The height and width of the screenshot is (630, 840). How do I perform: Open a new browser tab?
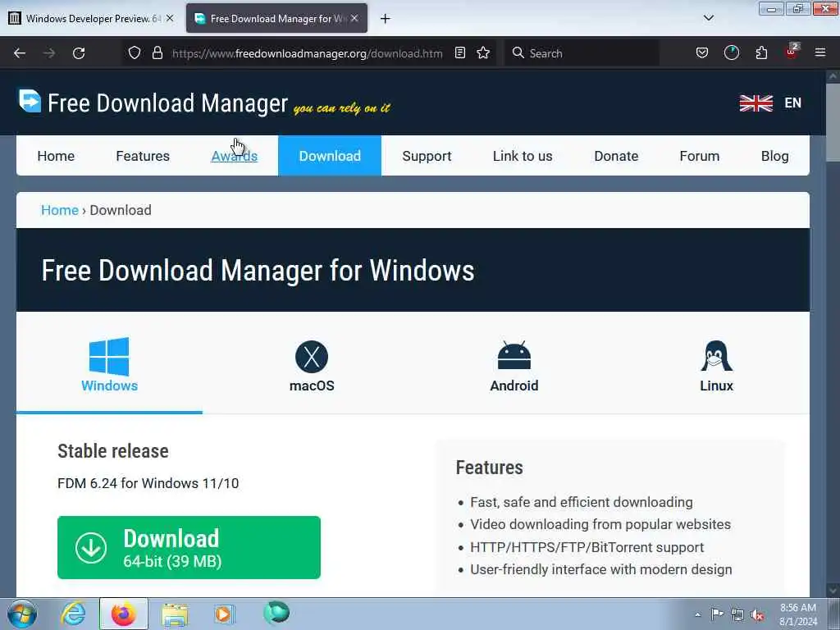[385, 19]
